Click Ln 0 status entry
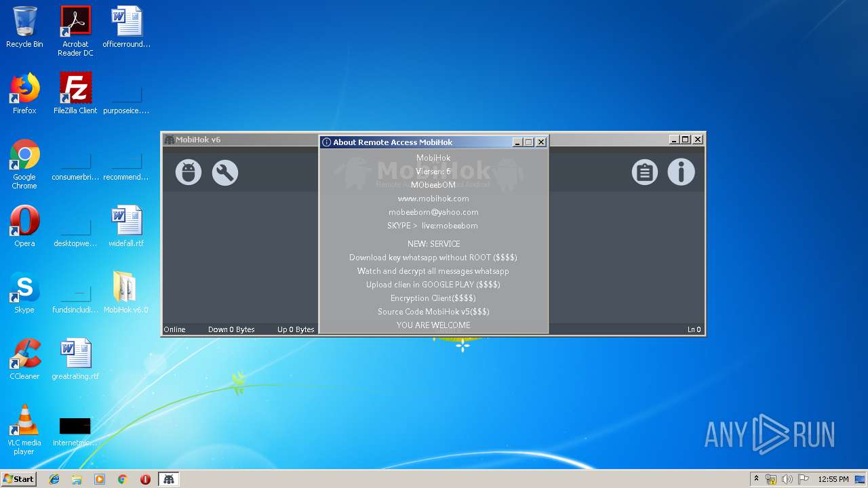This screenshot has width=868, height=488. tap(694, 329)
